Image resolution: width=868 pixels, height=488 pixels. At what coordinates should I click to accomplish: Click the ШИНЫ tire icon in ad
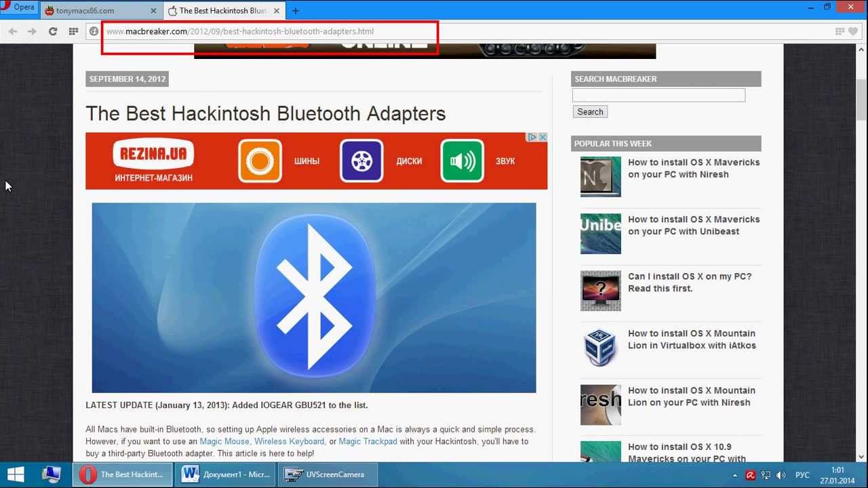coord(260,161)
